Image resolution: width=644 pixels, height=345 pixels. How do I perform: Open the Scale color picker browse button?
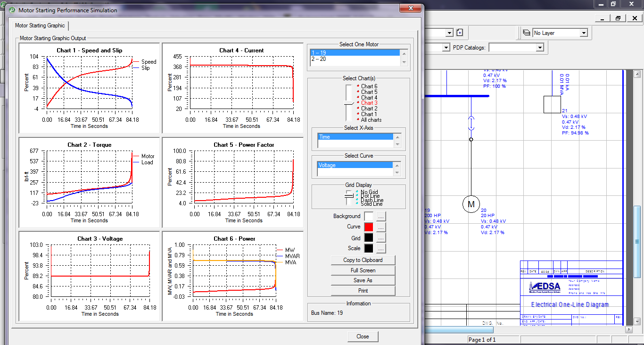point(382,248)
